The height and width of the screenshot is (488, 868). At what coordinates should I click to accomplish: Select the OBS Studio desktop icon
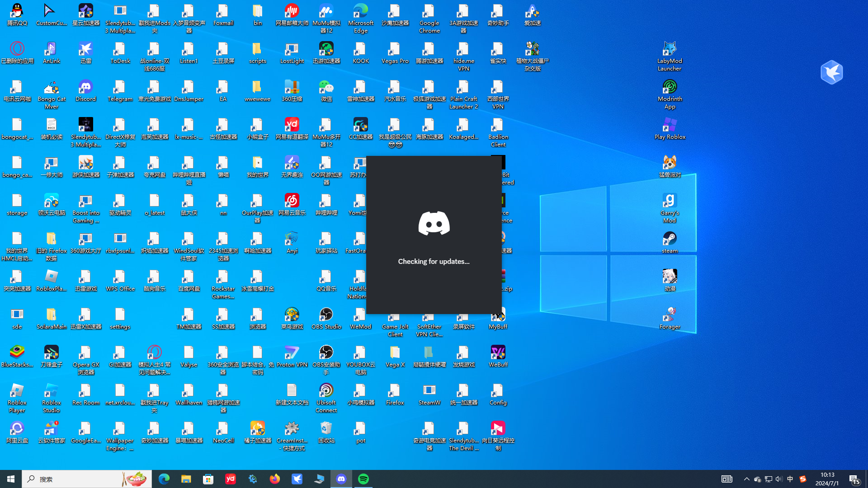pyautogui.click(x=326, y=318)
